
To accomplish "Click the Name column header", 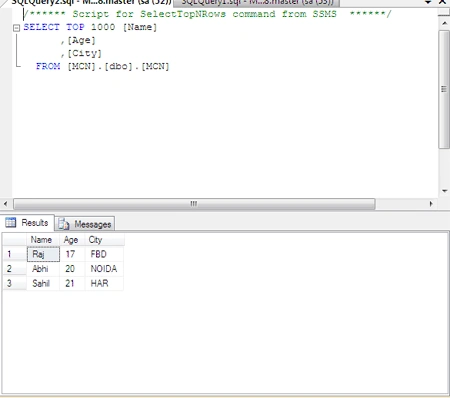I will click(43, 240).
